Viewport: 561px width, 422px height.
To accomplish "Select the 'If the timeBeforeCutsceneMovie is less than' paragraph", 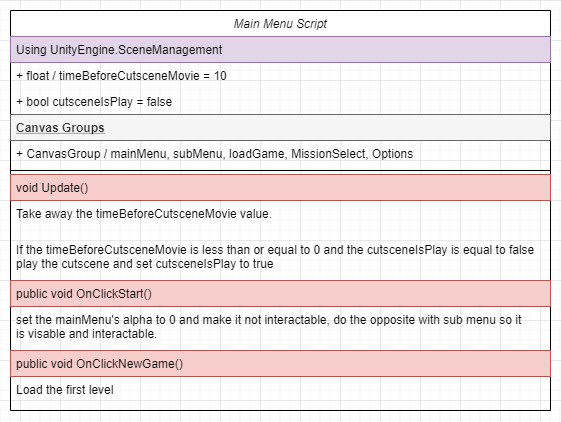I will [275, 257].
